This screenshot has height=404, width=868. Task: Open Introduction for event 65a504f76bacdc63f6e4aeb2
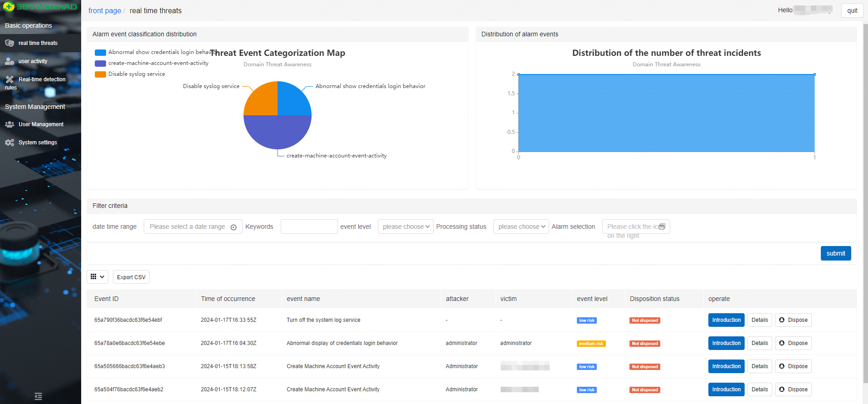pyautogui.click(x=726, y=389)
